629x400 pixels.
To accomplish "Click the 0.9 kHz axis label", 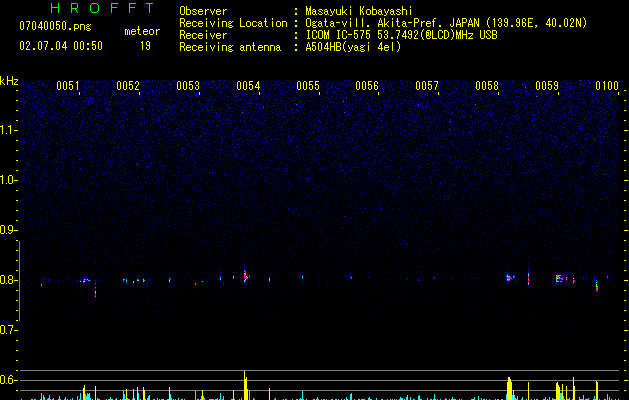I will tap(9, 230).
